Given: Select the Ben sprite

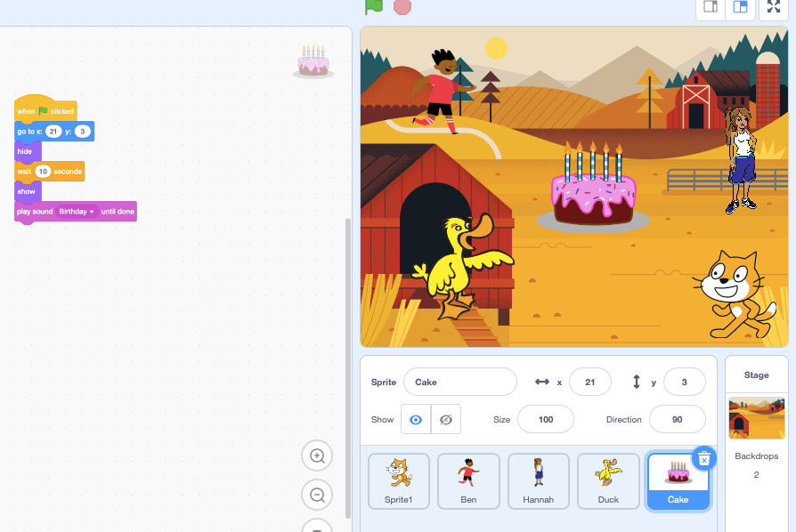Looking at the screenshot, I should [468, 481].
